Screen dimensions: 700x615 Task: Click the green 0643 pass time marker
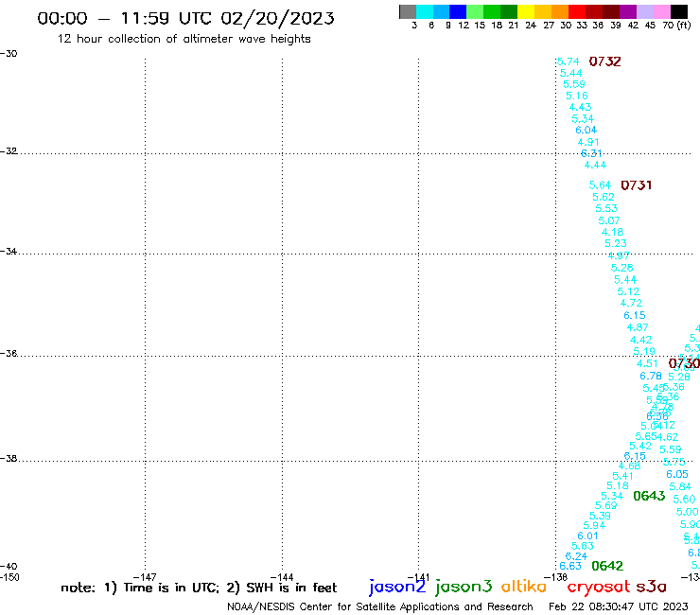(649, 496)
